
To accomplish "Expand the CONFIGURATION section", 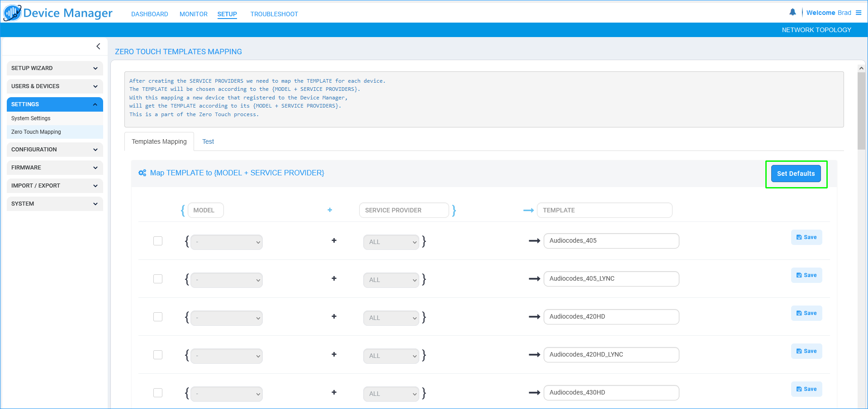I will point(55,150).
